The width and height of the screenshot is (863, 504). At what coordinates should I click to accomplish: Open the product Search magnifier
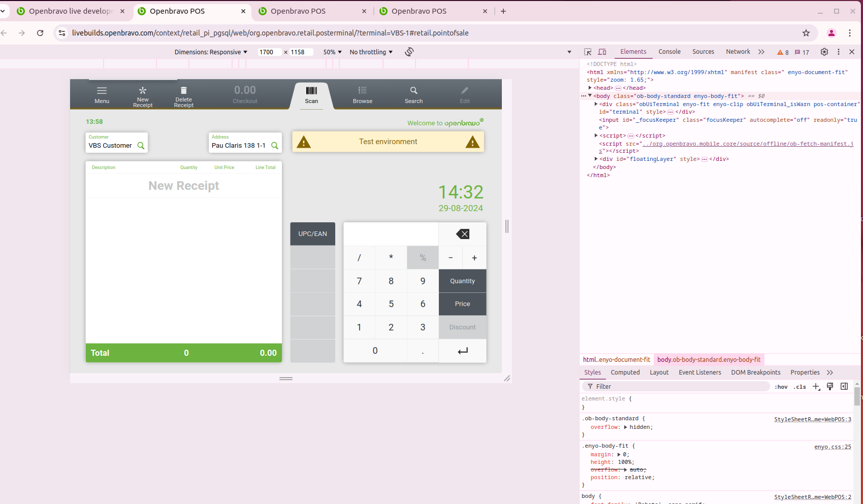413,91
